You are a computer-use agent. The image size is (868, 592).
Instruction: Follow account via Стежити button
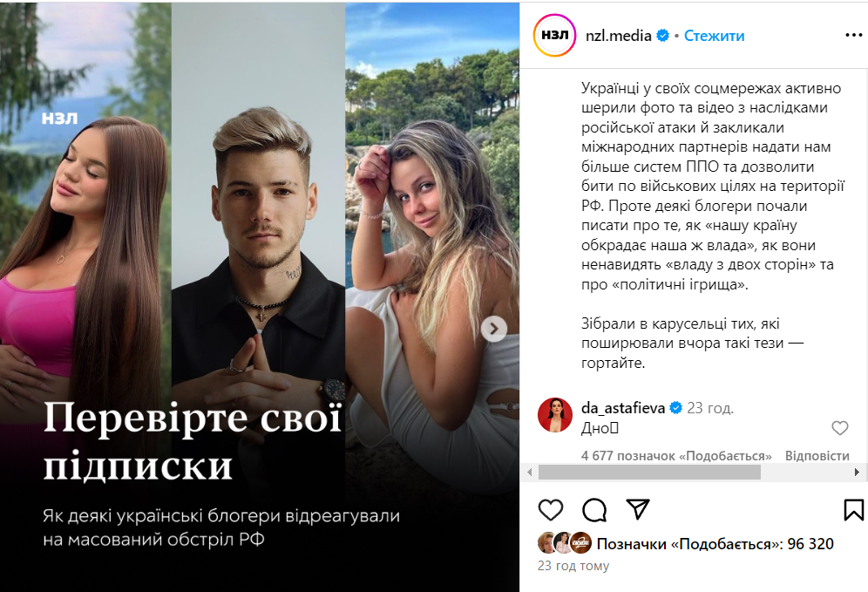[x=714, y=36]
